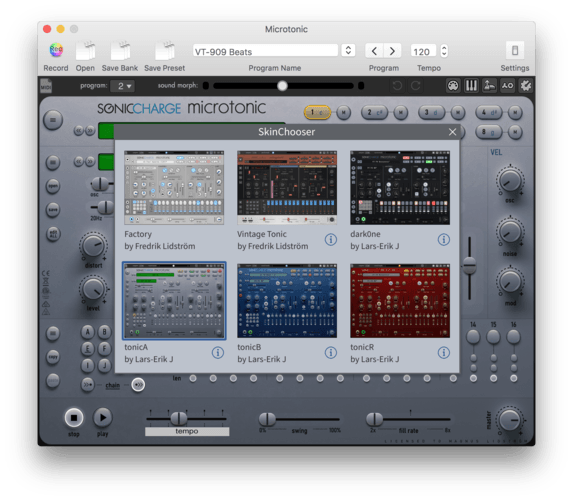The image size is (573, 500).
Task: Click the undo arrow in the black bar
Action: pos(397,86)
